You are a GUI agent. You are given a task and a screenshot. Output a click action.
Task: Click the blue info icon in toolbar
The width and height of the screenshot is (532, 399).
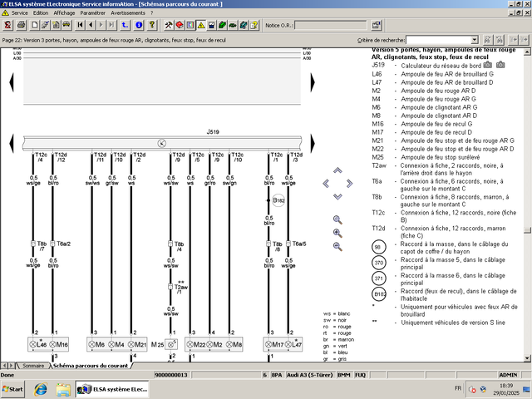click(x=139, y=25)
